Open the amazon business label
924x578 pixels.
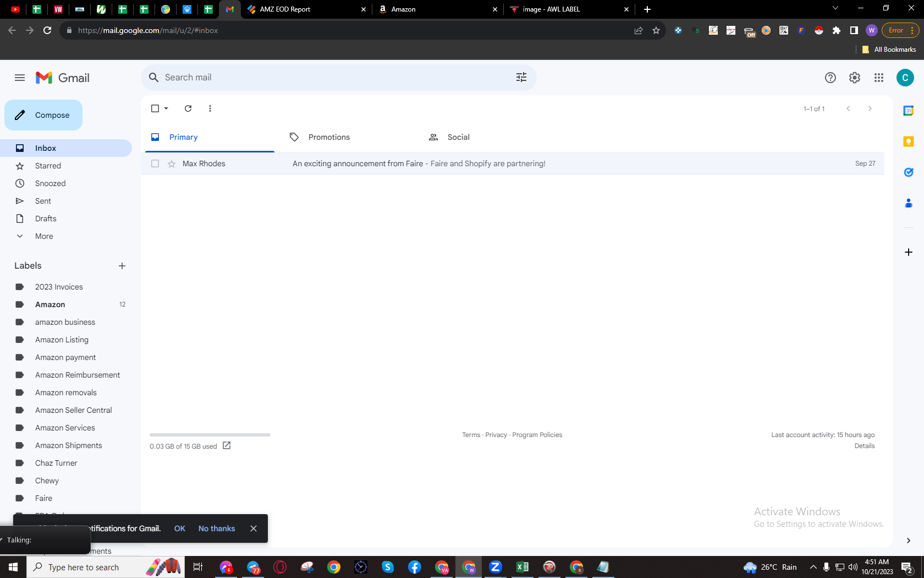pyautogui.click(x=66, y=322)
